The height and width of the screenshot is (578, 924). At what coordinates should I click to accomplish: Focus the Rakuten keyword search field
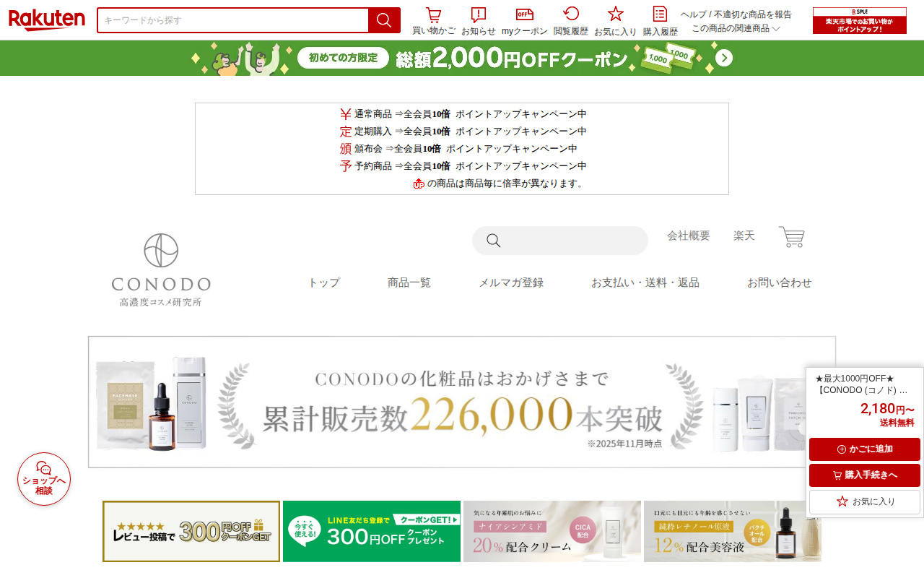(233, 20)
